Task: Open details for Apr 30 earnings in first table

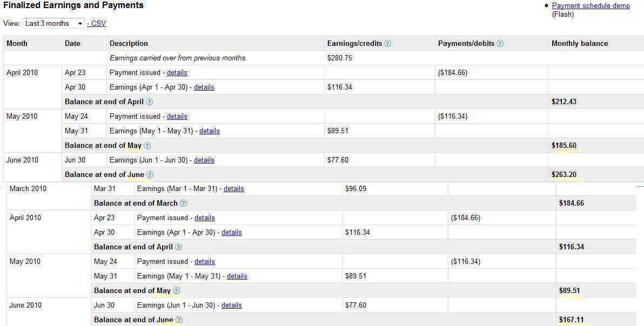Action: coord(204,87)
